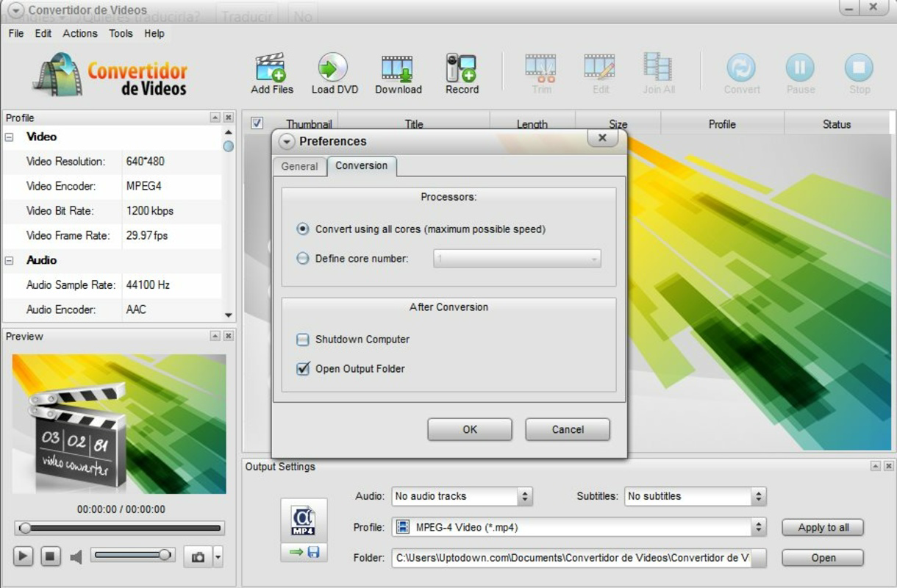Open the snapshot options dropdown arrow

point(218,557)
